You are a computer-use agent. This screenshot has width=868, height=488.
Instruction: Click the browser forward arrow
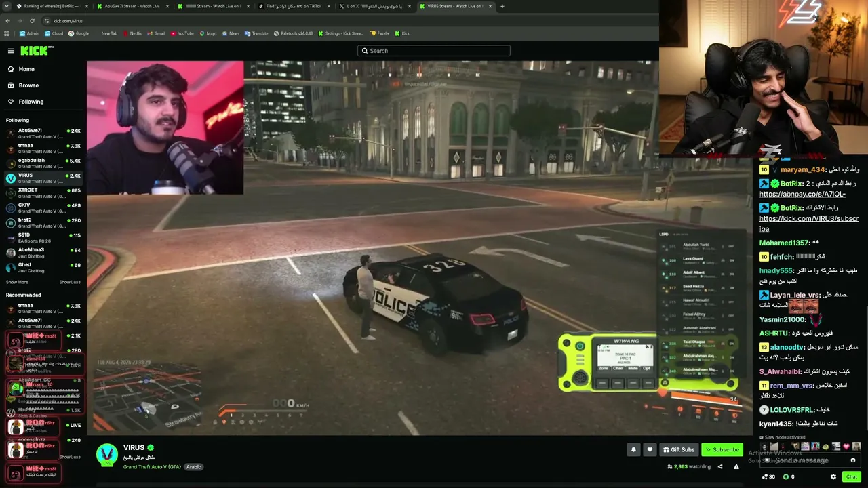tap(20, 21)
